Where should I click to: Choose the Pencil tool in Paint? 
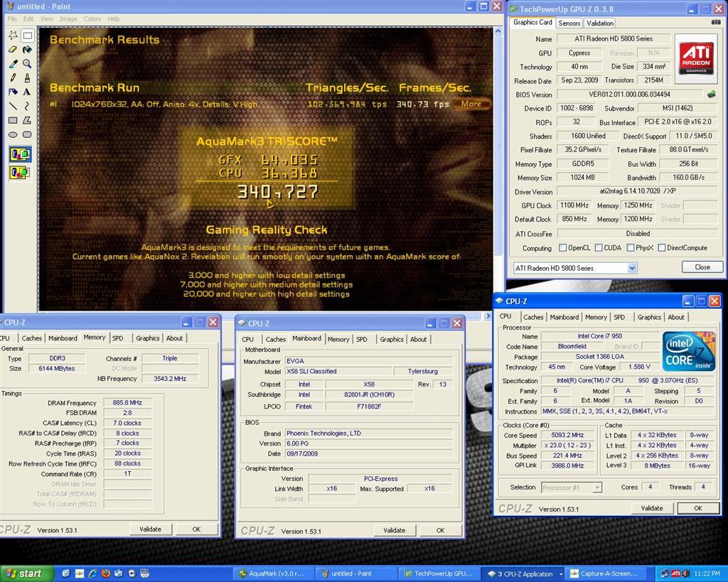tap(13, 77)
